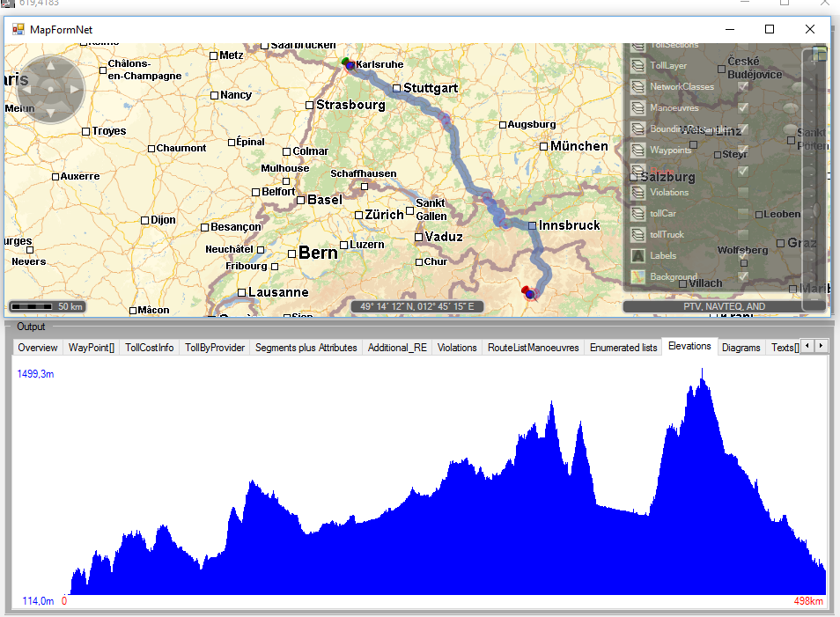Pan the map south with the down arrow
840x617 pixels.
click(x=50, y=113)
